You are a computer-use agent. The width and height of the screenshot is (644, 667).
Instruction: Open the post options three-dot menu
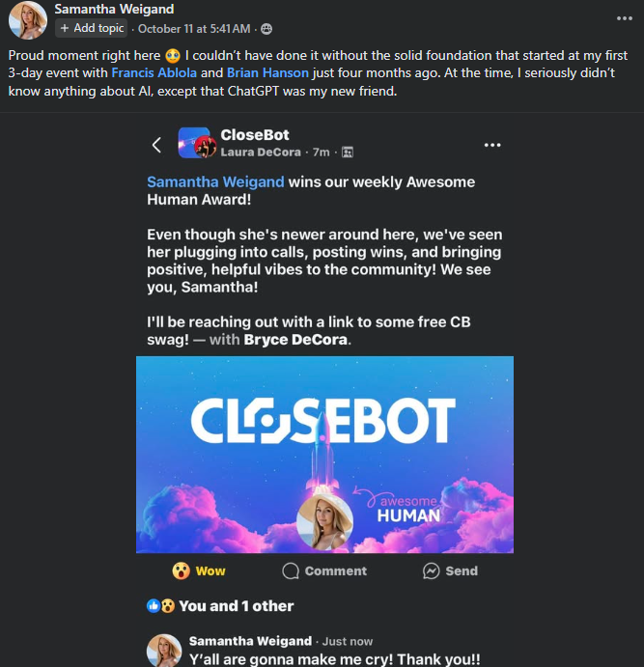click(x=625, y=17)
